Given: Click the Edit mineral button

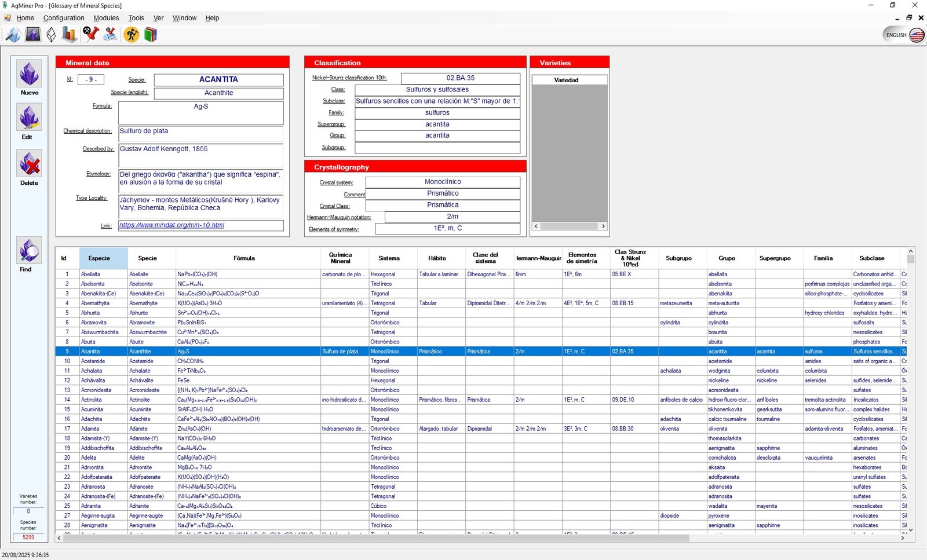Looking at the screenshot, I should pyautogui.click(x=29, y=122).
